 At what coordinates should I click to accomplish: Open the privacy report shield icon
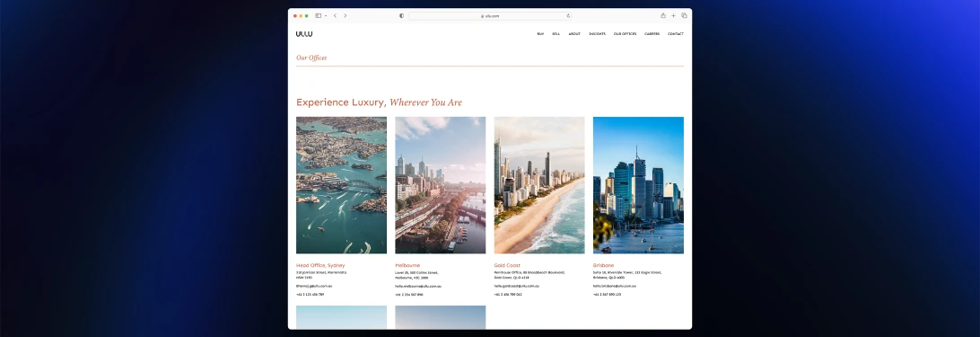(x=401, y=15)
